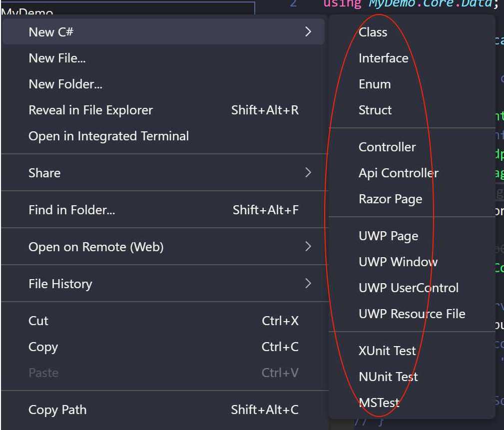Image resolution: width=504 pixels, height=430 pixels.
Task: Select Interface from the submenu
Action: (x=383, y=58)
